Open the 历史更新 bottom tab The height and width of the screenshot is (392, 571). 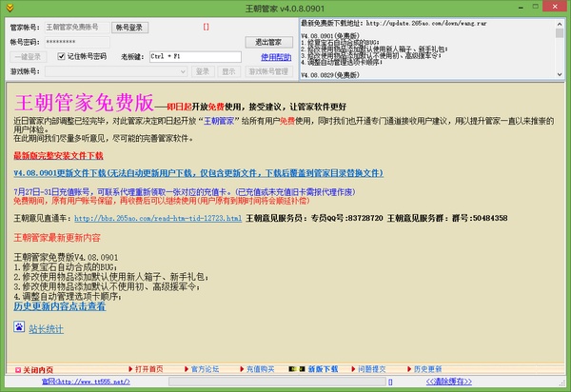coord(427,369)
